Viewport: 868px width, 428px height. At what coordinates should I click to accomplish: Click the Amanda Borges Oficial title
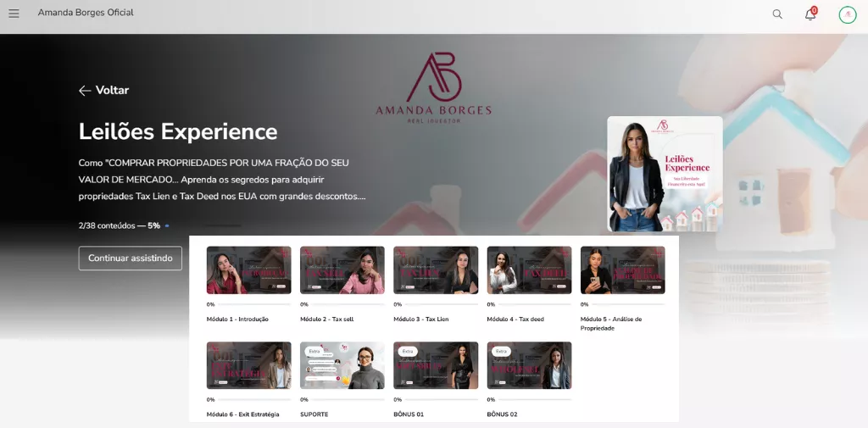86,12
